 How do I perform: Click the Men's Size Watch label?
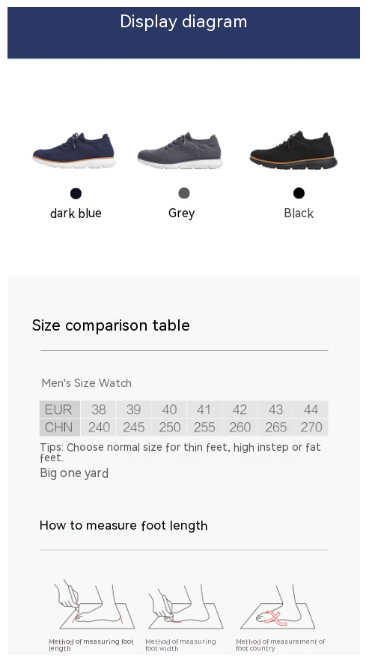86,383
